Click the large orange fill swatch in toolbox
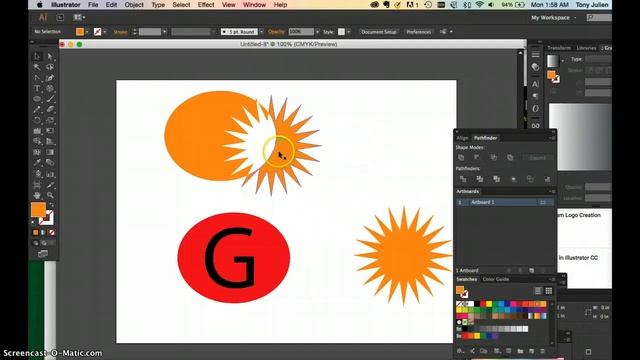Screen dimensions: 640x360 (38, 210)
